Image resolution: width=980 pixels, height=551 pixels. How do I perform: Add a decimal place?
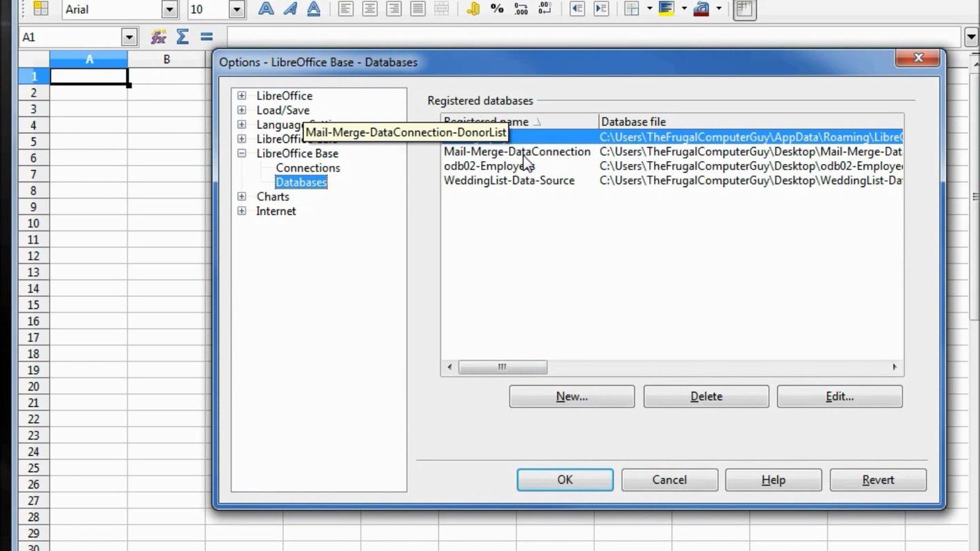click(x=521, y=9)
